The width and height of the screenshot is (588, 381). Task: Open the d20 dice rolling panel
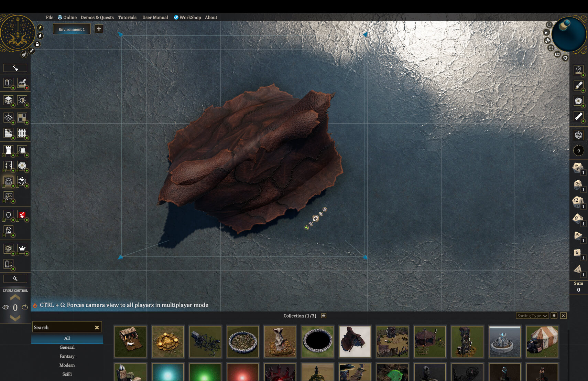[579, 135]
